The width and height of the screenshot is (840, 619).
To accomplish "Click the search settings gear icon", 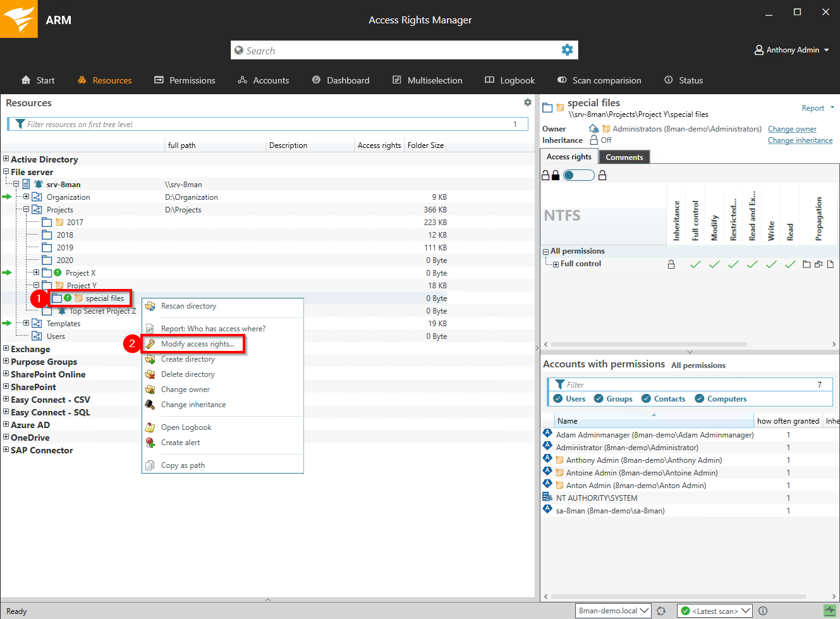I will pyautogui.click(x=567, y=50).
